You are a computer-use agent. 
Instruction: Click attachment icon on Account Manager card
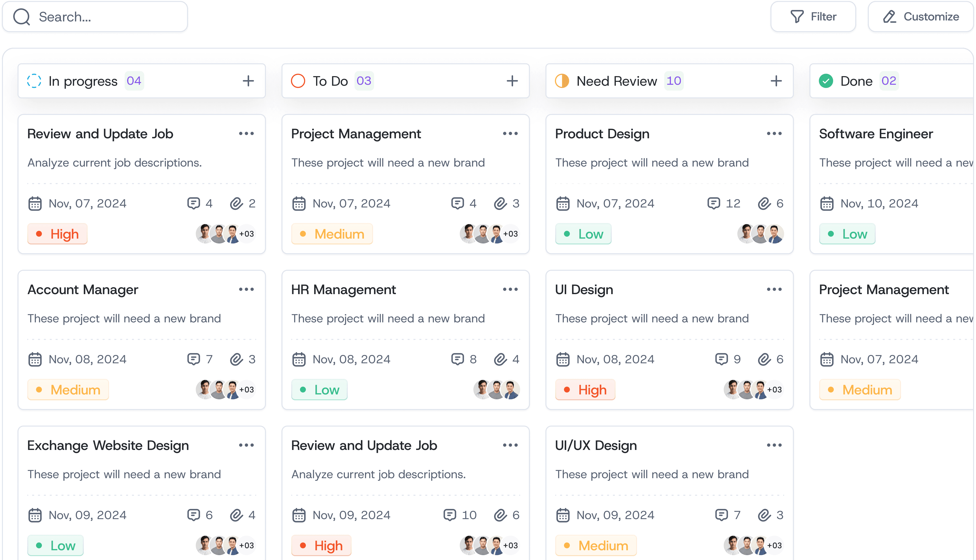(x=236, y=359)
